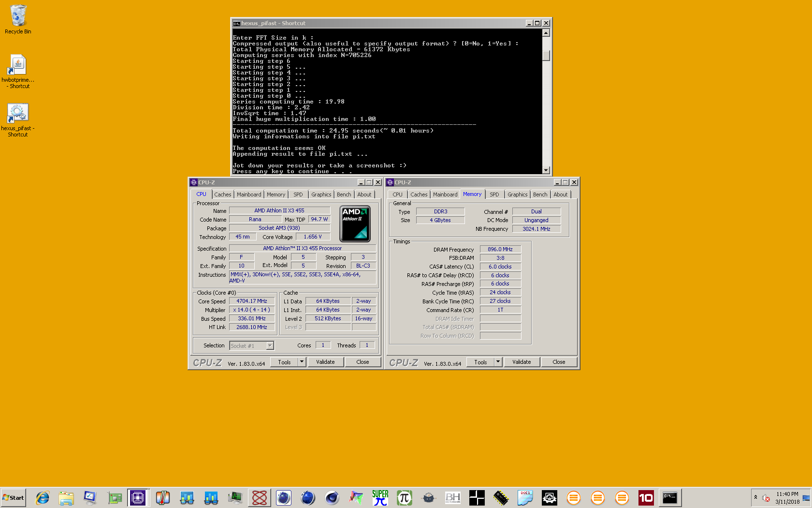Image resolution: width=812 pixels, height=508 pixels.
Task: Click the cat face taskbar icon
Action: click(429, 497)
